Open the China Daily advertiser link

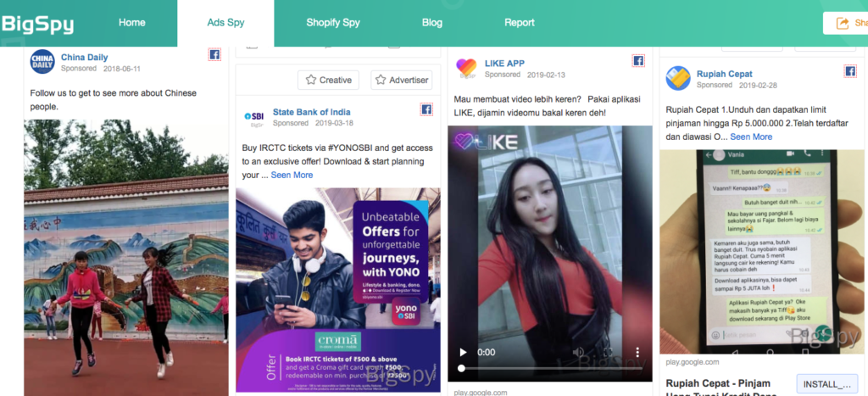pyautogui.click(x=84, y=57)
